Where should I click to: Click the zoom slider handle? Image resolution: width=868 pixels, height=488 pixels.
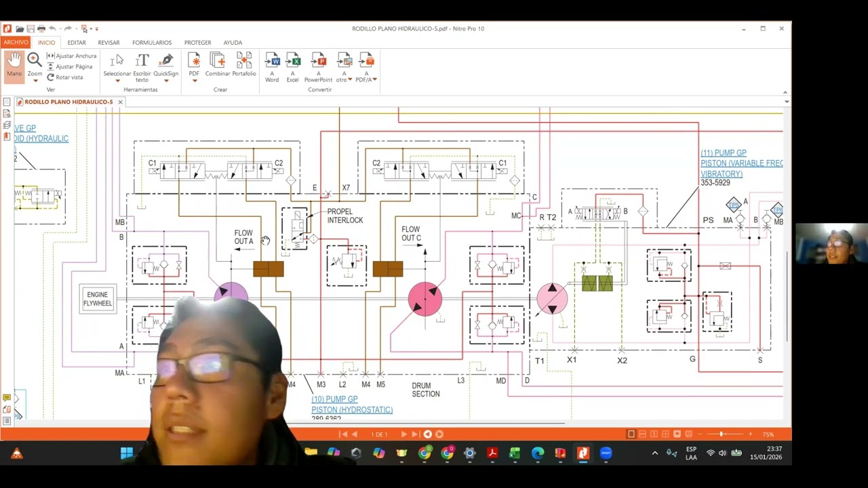[x=722, y=434]
